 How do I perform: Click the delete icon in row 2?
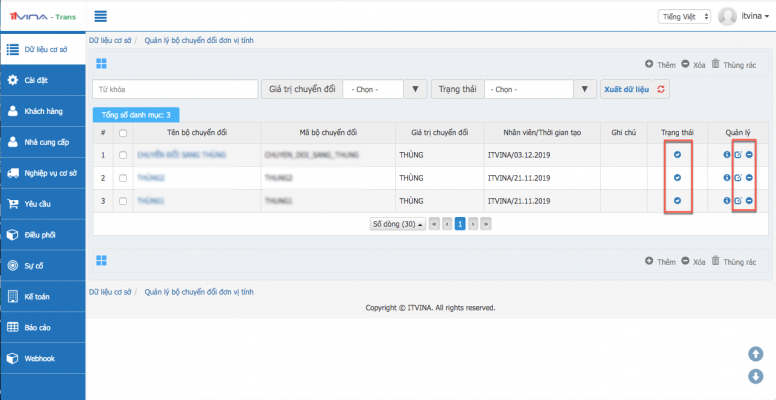pos(749,178)
